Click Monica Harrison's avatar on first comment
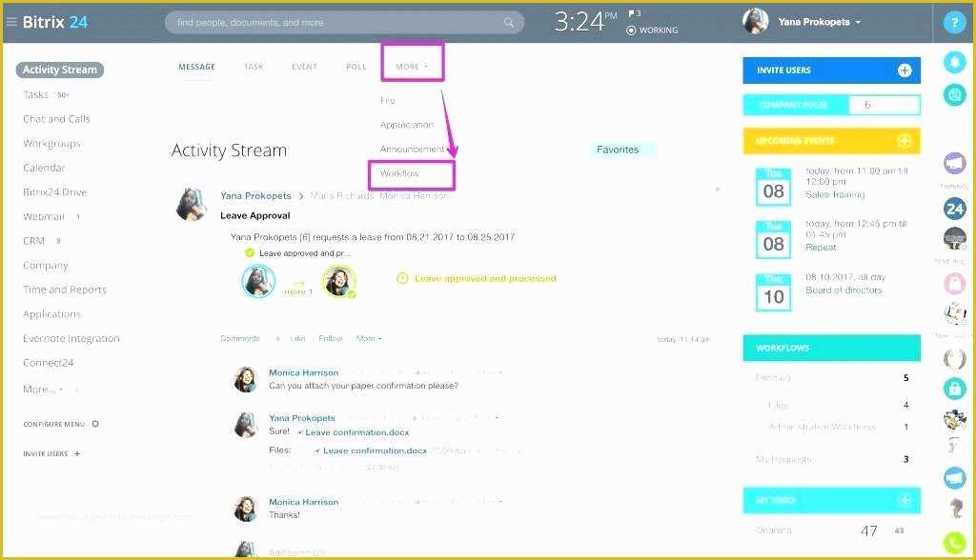Image resolution: width=976 pixels, height=560 pixels. [245, 379]
